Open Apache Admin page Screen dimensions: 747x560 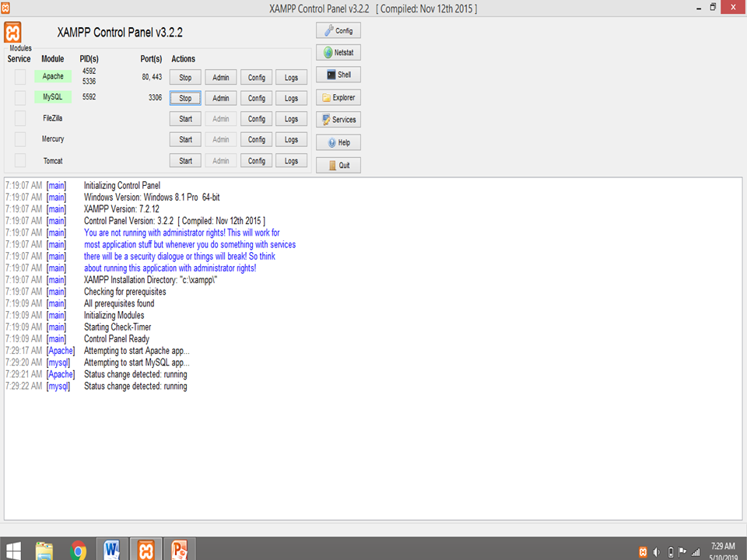[220, 77]
